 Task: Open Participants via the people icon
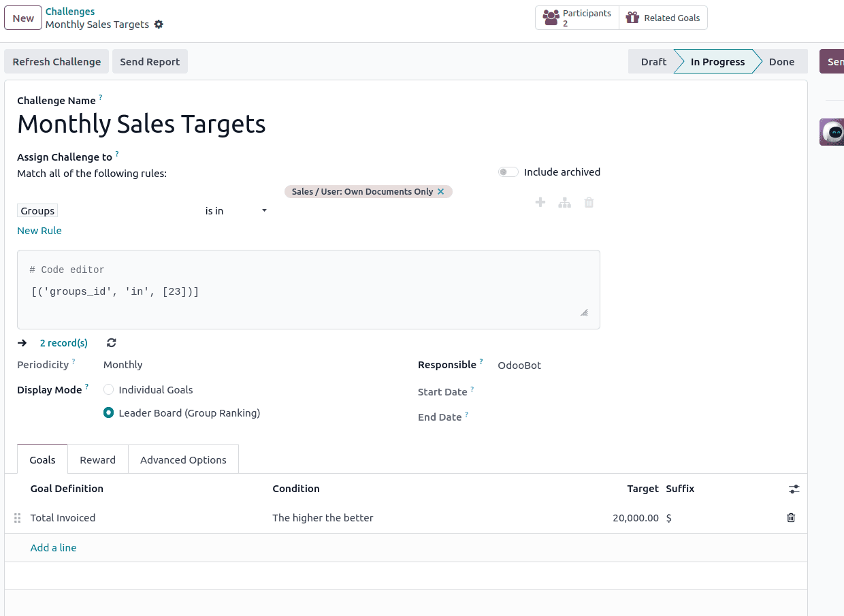point(577,17)
